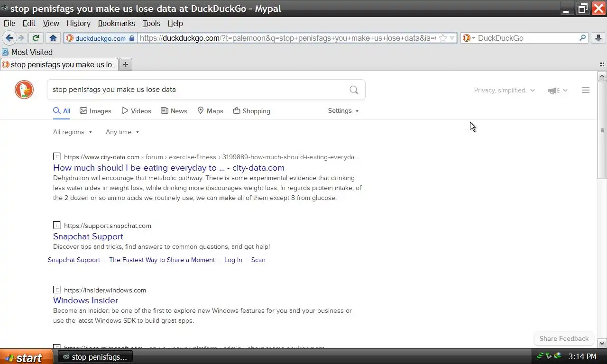The height and width of the screenshot is (364, 607).
Task: Click the system tray clock 3:14 PM
Action: click(582, 356)
